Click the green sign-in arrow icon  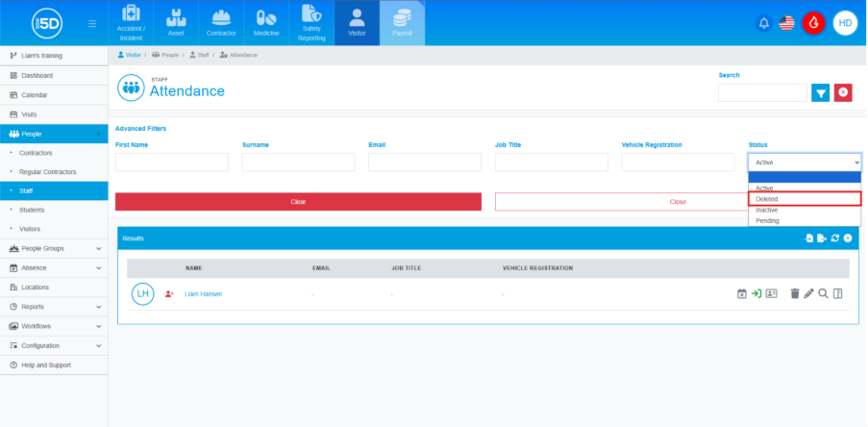coord(756,293)
